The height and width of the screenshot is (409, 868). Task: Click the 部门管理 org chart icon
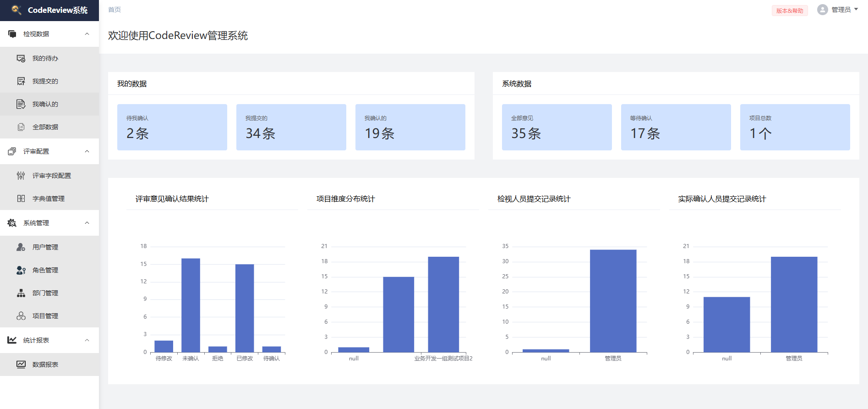pos(21,293)
